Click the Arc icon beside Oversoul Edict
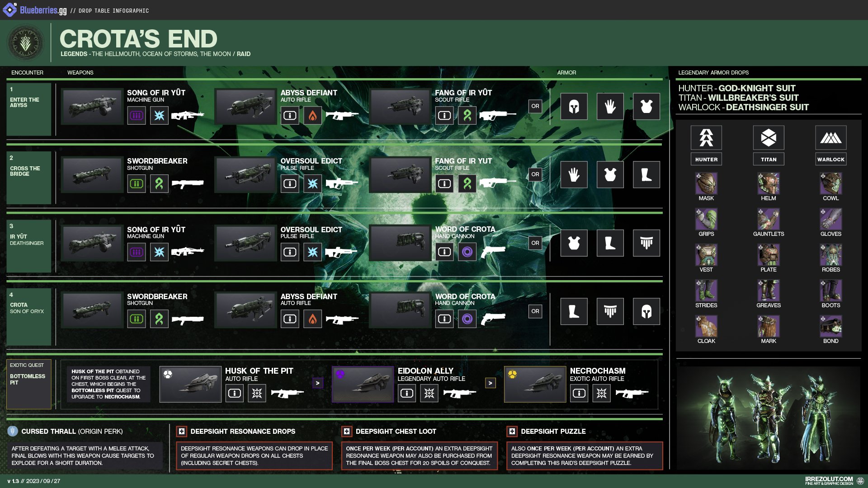 [313, 252]
